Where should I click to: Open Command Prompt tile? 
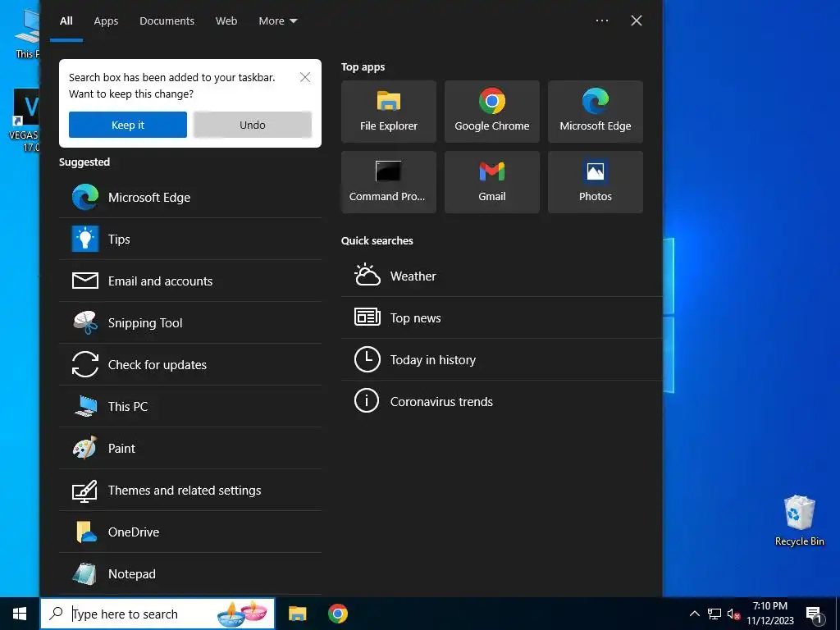[x=388, y=182]
